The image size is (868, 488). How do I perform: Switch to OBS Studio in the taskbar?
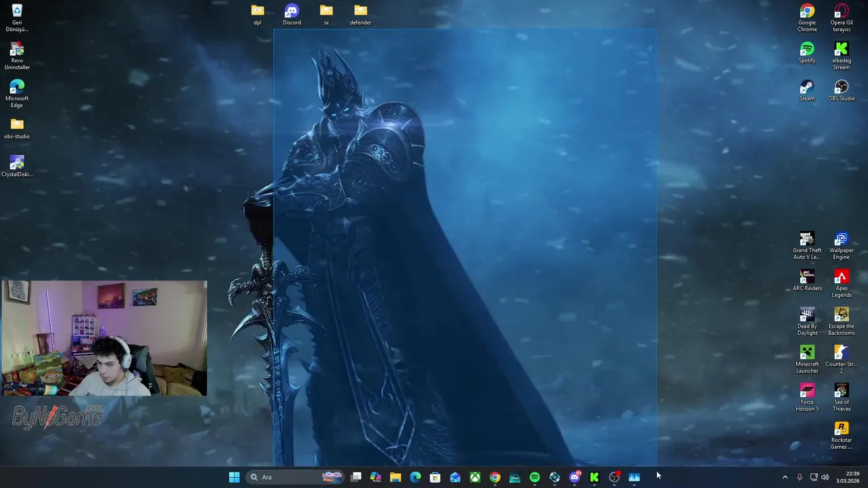point(614,477)
